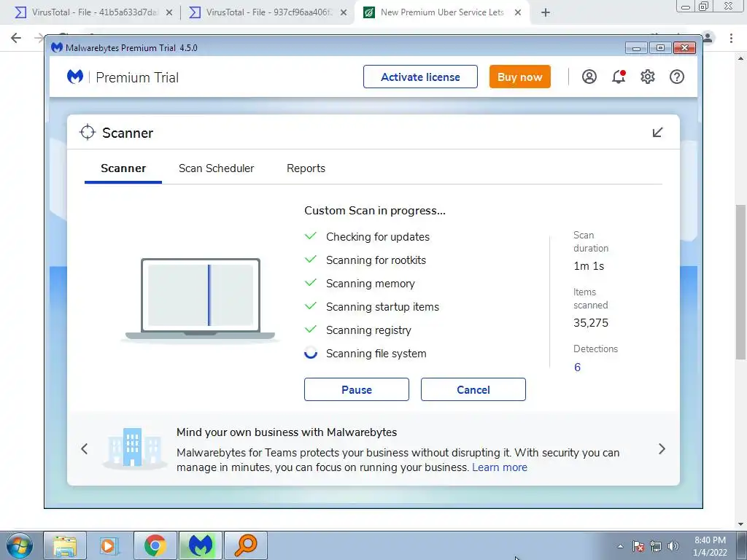This screenshot has height=560, width=747.
Task: Click the Scanning file system spinner
Action: [x=311, y=353]
